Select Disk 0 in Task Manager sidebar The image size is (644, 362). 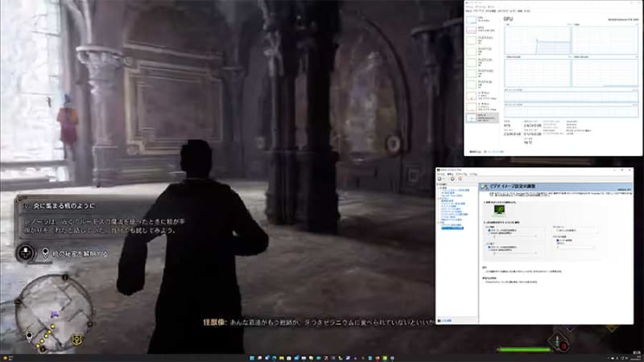(x=481, y=40)
